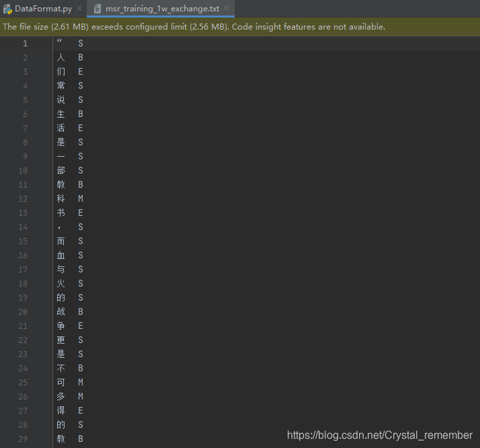Viewport: 480px width, 448px height.
Task: Click the character 说 on line 5
Action: pyautogui.click(x=61, y=100)
